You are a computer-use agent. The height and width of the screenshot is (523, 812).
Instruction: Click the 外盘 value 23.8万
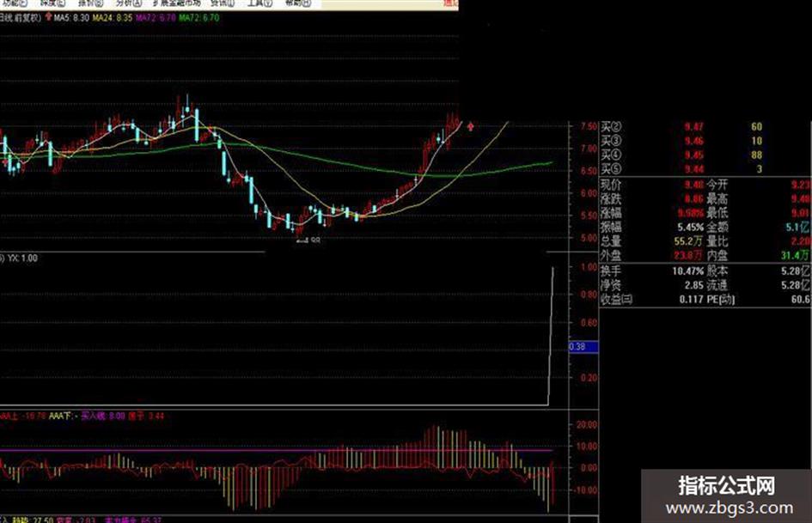[x=688, y=255]
